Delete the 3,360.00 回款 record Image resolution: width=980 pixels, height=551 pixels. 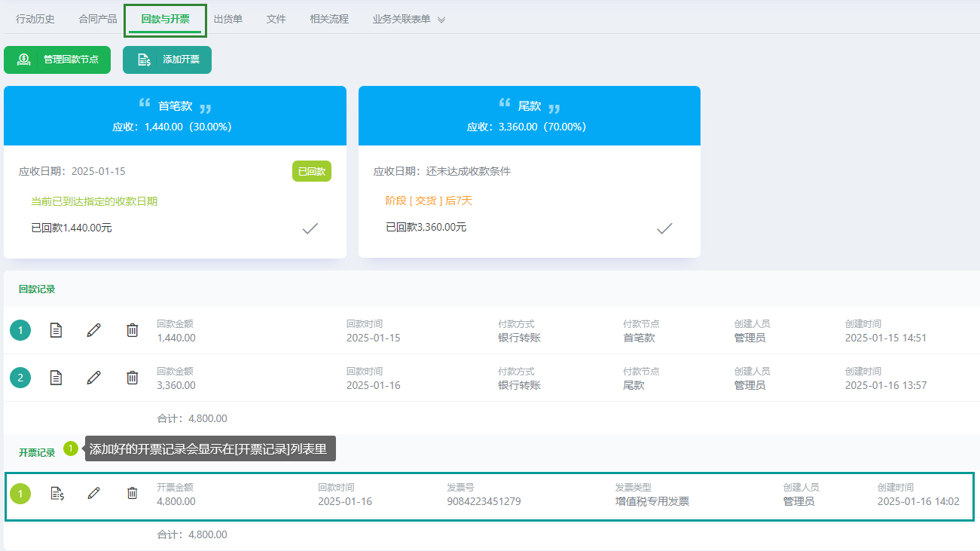[133, 378]
